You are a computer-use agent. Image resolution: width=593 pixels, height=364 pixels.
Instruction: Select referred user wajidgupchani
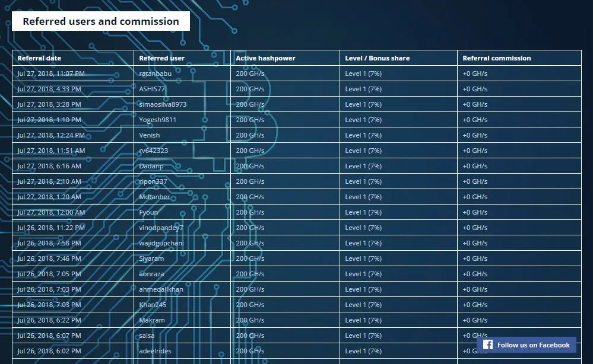pyautogui.click(x=161, y=243)
